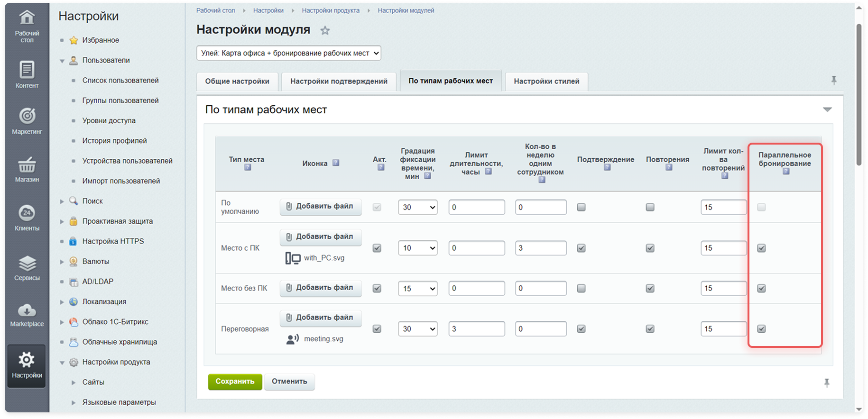Show help hint for Лимит кол-ва повторений
Screen dimensions: 868x419
tap(725, 176)
